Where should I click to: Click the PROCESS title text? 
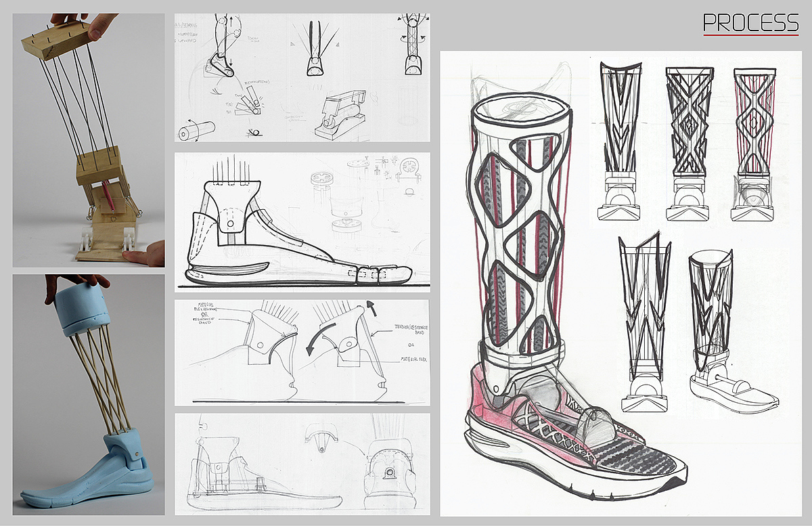750,22
